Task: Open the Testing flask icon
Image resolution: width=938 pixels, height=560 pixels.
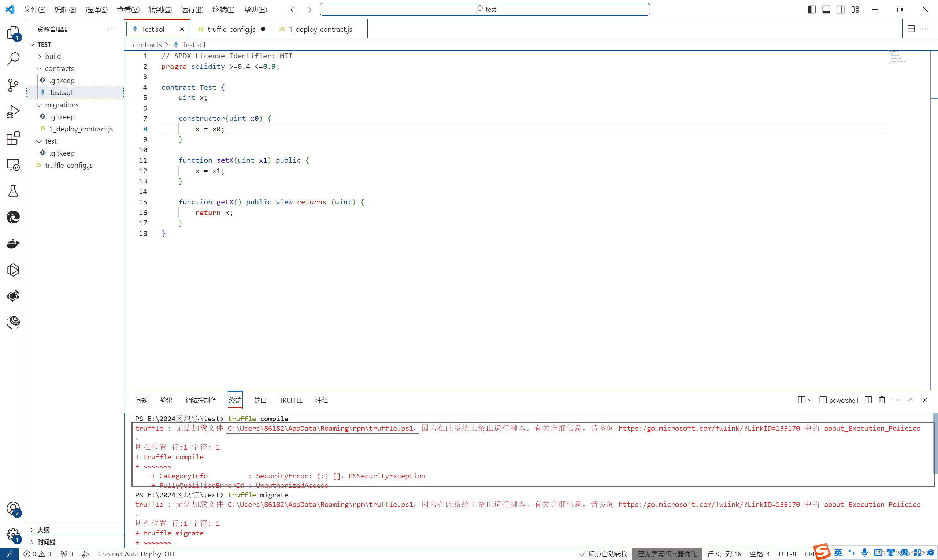Action: (13, 191)
